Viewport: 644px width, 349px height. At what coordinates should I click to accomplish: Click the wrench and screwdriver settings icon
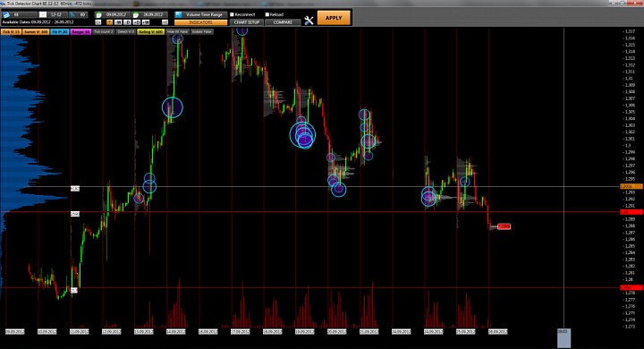click(x=309, y=20)
